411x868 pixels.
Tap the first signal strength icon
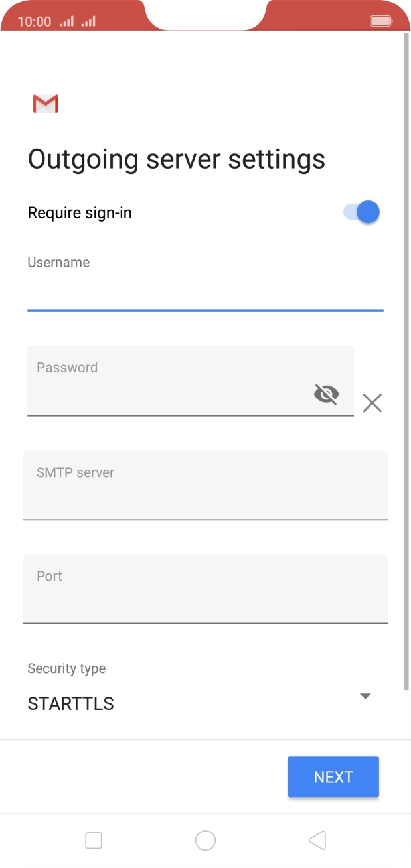(66, 21)
